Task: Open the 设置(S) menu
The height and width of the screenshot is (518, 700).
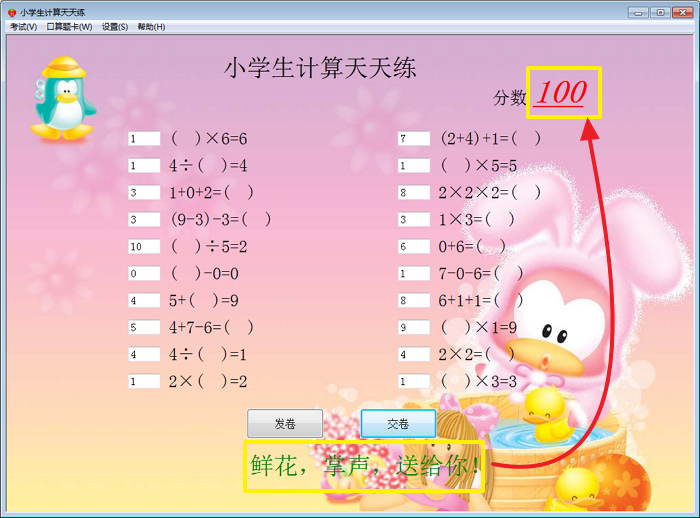Action: 115,27
